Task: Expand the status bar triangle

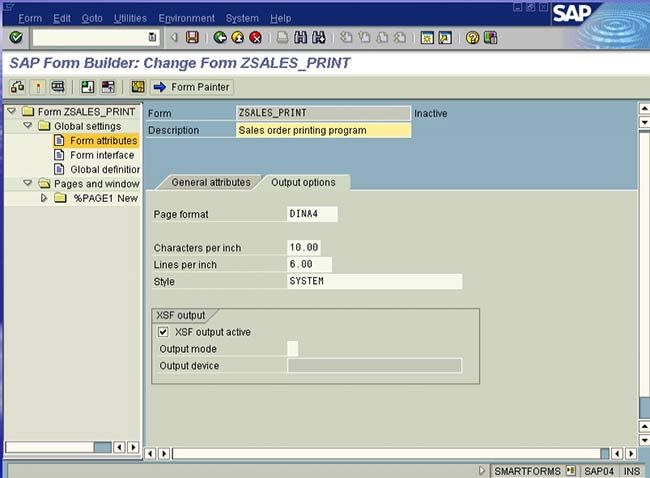Action: pyautogui.click(x=481, y=471)
